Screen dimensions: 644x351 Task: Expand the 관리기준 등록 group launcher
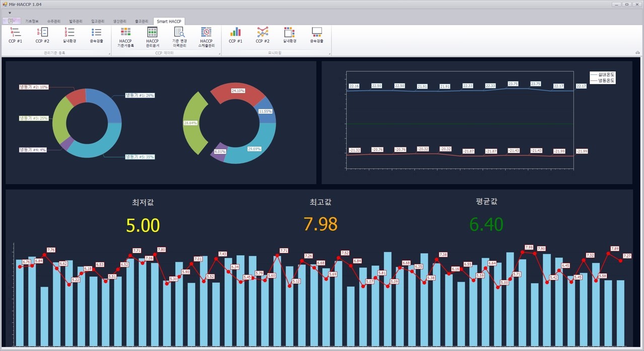(110, 53)
